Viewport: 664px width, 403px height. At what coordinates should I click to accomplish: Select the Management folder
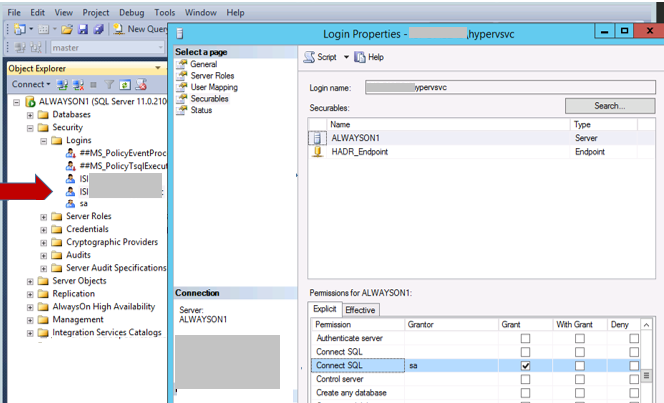(x=77, y=320)
